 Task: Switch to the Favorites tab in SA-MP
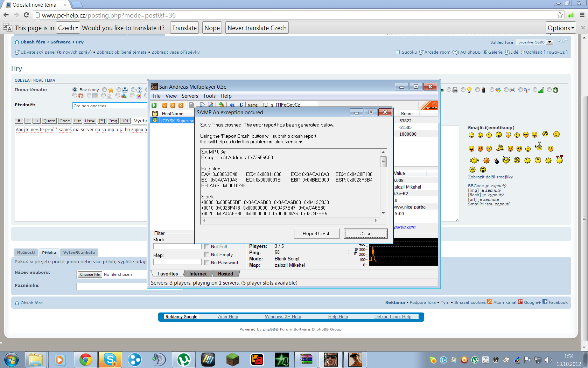168,274
